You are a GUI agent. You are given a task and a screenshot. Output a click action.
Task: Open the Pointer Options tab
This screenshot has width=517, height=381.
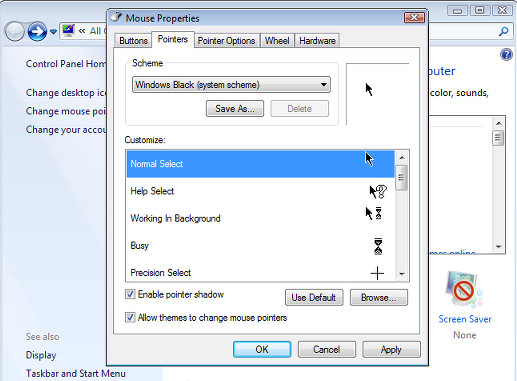226,41
